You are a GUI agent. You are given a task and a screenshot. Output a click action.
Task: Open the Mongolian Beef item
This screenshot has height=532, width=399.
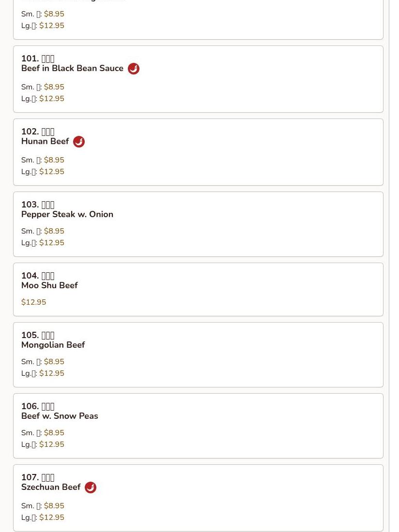[x=53, y=345]
